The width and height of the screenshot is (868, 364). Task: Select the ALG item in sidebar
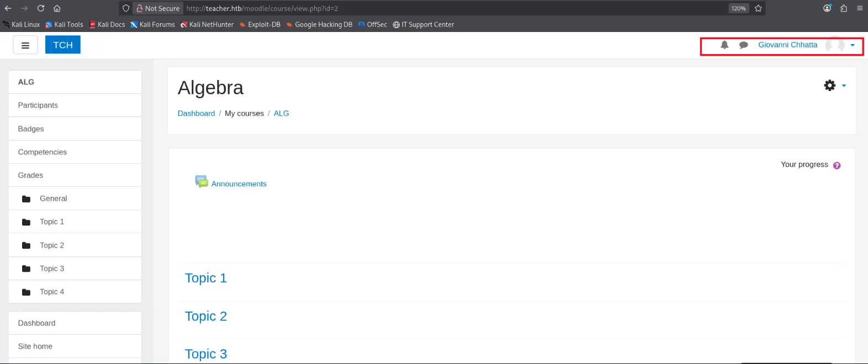(x=75, y=82)
